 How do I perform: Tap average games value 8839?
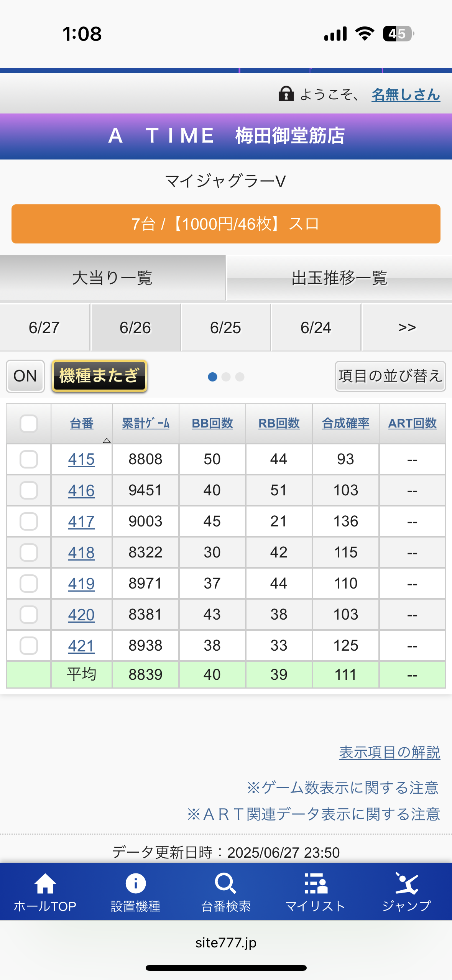point(145,674)
